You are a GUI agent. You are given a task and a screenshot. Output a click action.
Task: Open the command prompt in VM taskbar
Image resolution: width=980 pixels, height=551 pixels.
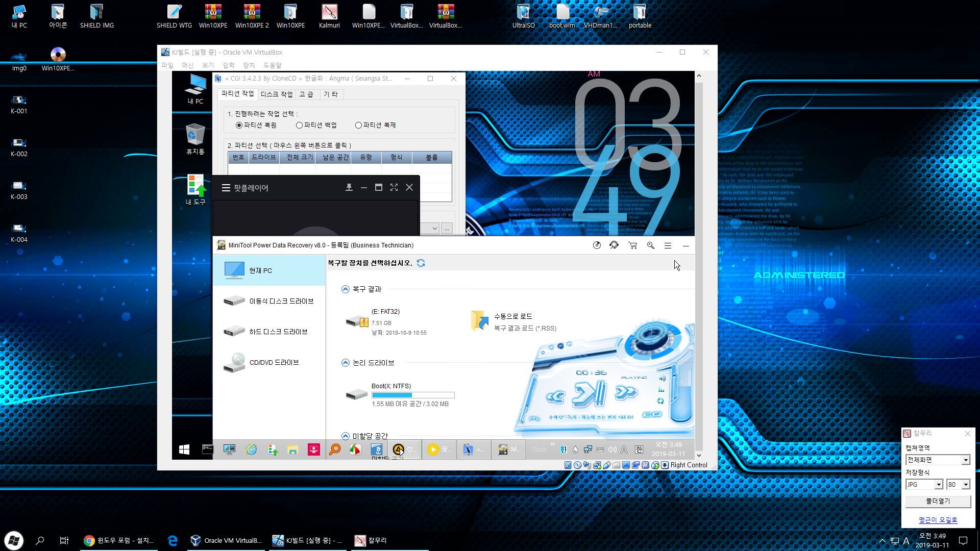click(208, 449)
